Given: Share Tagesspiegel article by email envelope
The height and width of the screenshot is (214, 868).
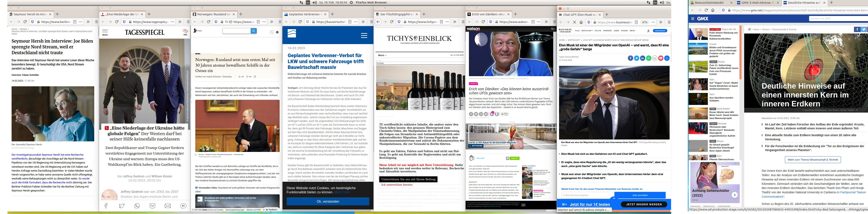Looking at the screenshot, I should 168,206.
